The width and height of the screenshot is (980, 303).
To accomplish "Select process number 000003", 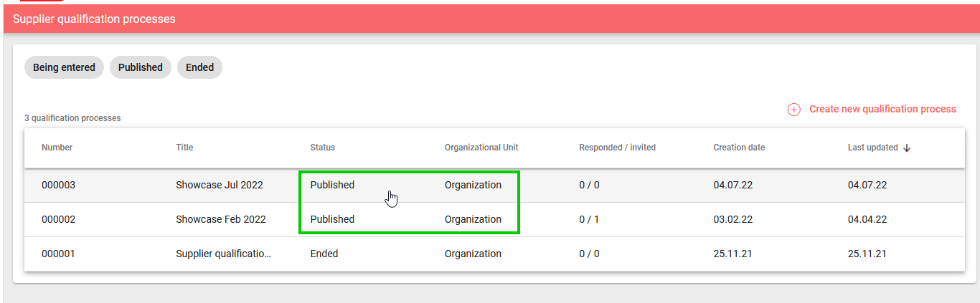I will 58,185.
